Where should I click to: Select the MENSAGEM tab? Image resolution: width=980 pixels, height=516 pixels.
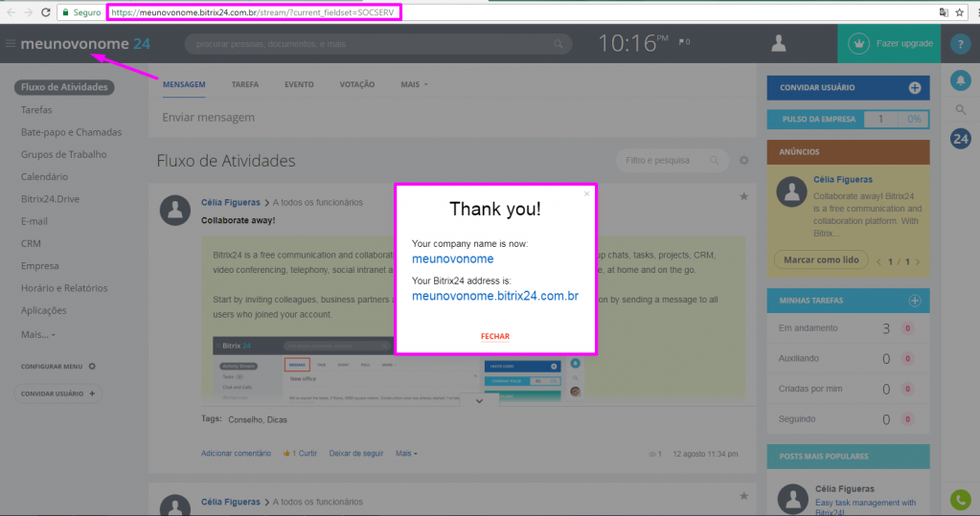[184, 84]
